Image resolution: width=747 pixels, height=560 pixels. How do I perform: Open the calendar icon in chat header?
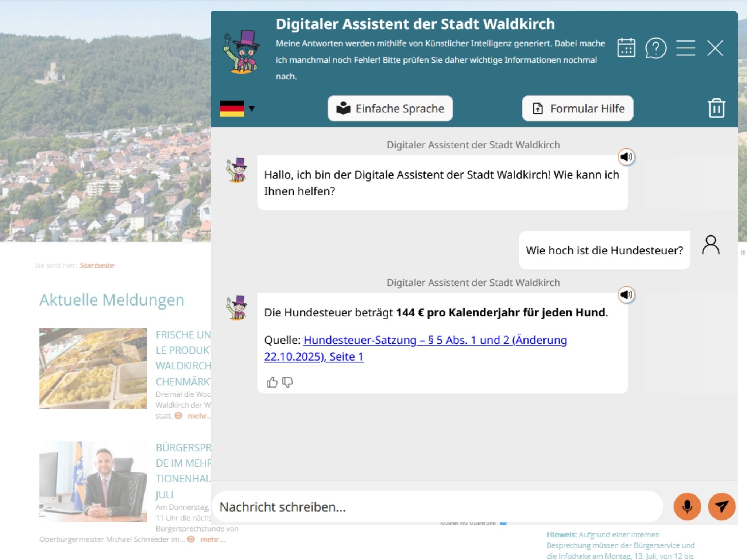626,48
